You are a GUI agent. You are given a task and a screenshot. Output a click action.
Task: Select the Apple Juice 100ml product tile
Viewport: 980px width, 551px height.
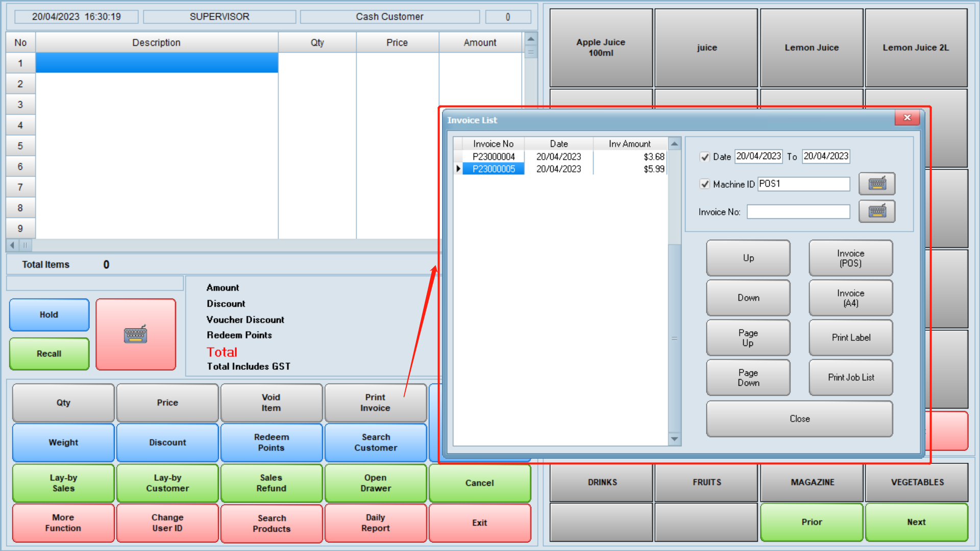click(601, 47)
